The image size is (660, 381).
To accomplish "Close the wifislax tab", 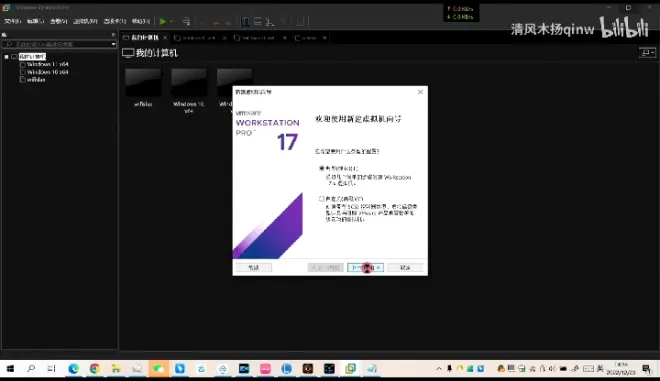I will tap(325, 38).
